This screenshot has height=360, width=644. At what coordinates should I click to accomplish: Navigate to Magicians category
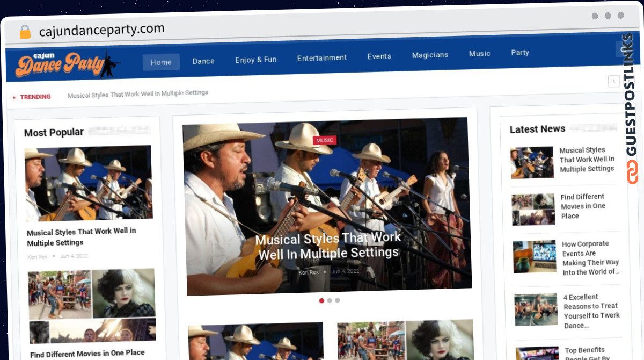430,55
